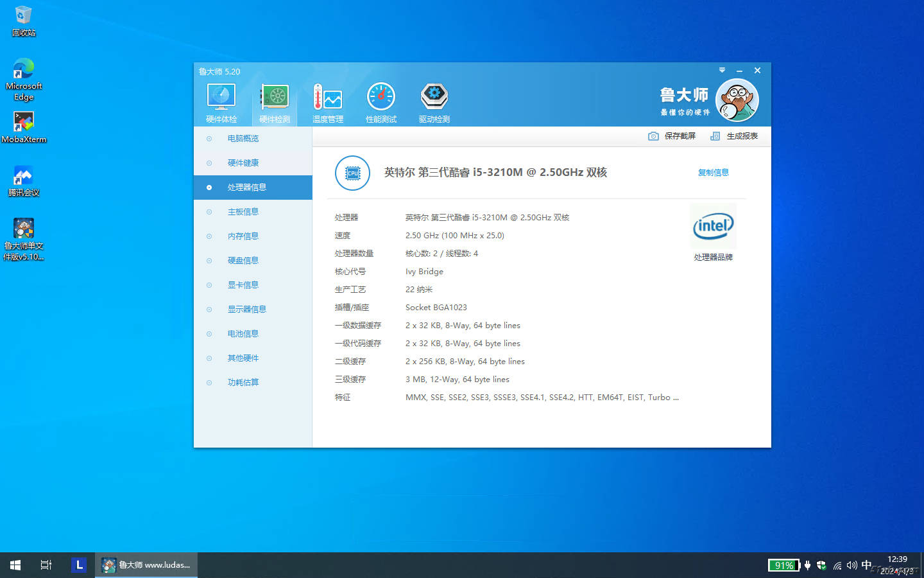Open the 驱动检测 driver detection icon
The image size is (924, 578).
[434, 103]
